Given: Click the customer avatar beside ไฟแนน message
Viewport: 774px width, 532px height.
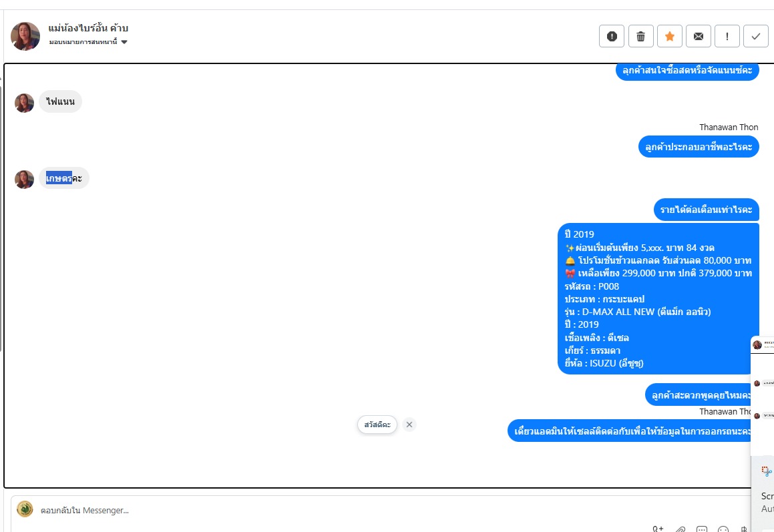Looking at the screenshot, I should pos(24,103).
